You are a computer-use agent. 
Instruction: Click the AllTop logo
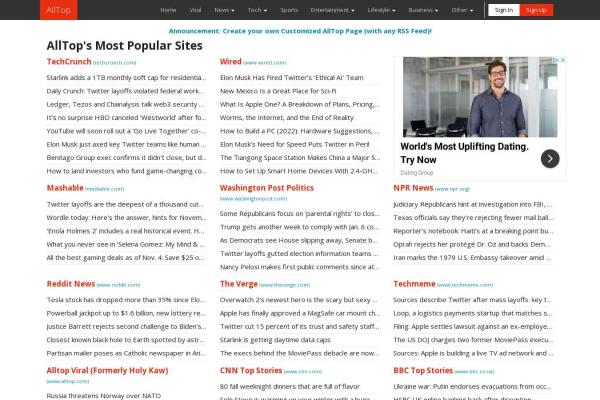pos(58,10)
